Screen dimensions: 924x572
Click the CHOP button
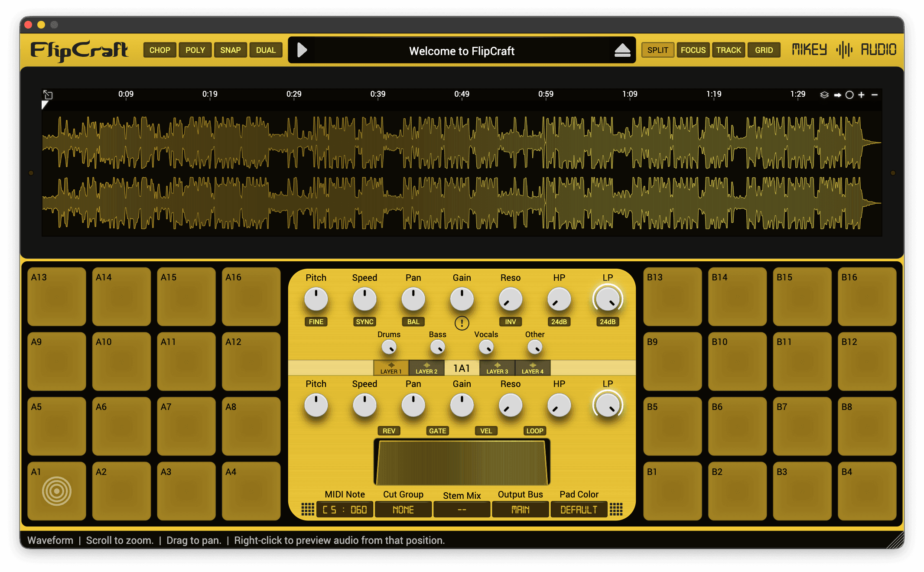[x=159, y=50]
